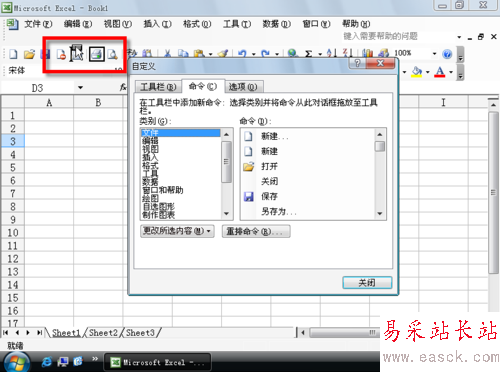This screenshot has height=372, width=500.
Task: Click the Open folder toolbar icon
Action: pyautogui.click(x=29, y=54)
